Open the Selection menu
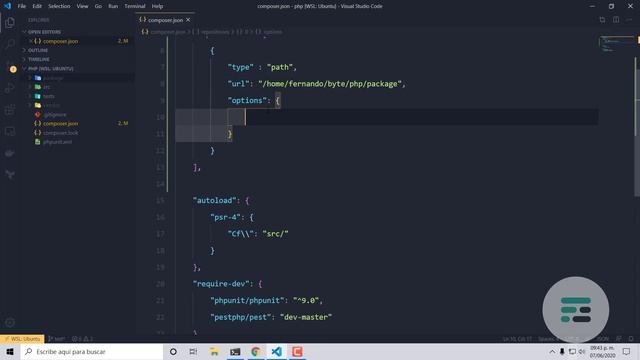The width and height of the screenshot is (640, 360). coord(59,6)
